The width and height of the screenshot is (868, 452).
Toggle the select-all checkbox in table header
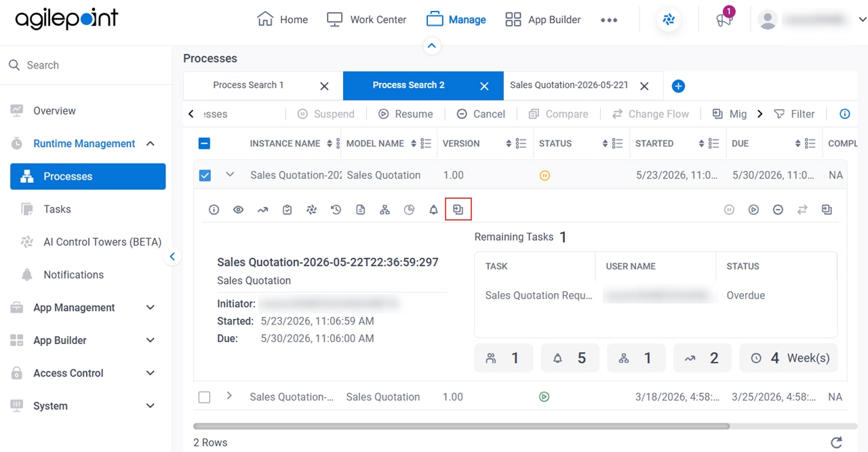tap(204, 143)
